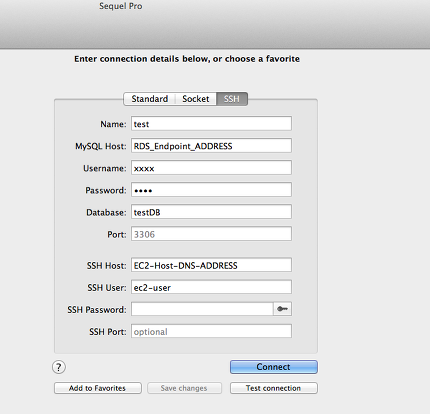Click the Password field above Database
The height and width of the screenshot is (414, 430).
coord(211,190)
